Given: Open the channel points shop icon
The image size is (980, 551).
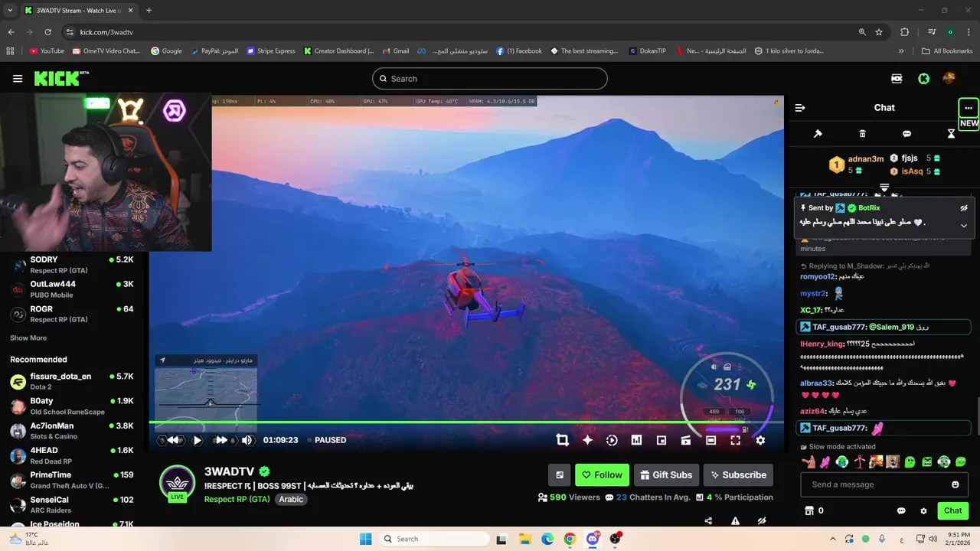Looking at the screenshot, I should point(808,510).
